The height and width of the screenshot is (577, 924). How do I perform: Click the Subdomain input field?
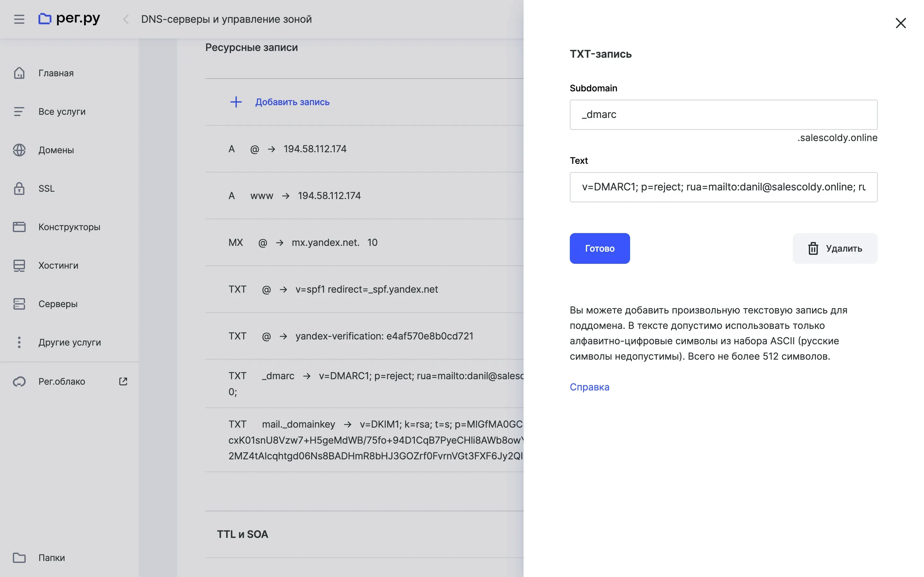click(x=723, y=114)
